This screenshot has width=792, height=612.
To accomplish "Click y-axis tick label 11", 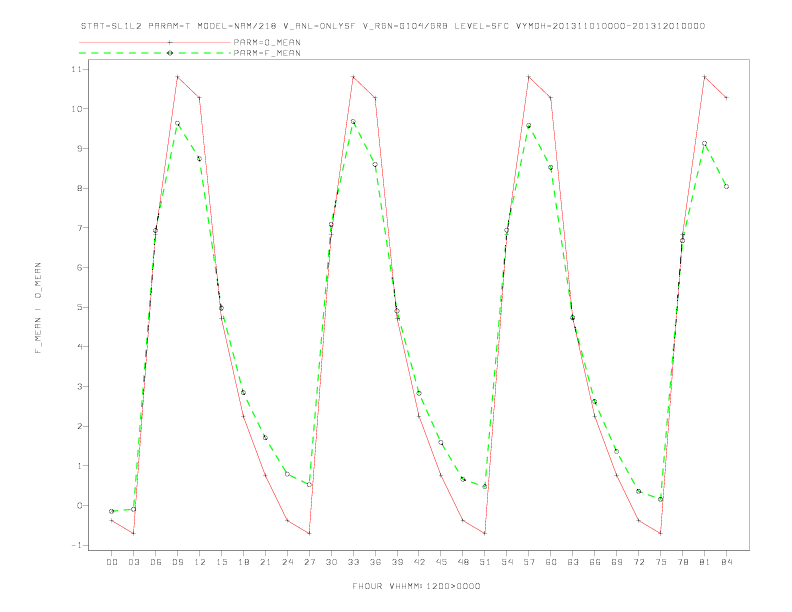I will (x=78, y=69).
